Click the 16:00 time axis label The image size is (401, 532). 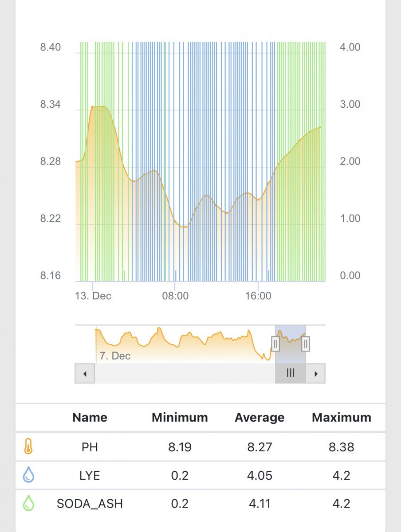pyautogui.click(x=258, y=296)
